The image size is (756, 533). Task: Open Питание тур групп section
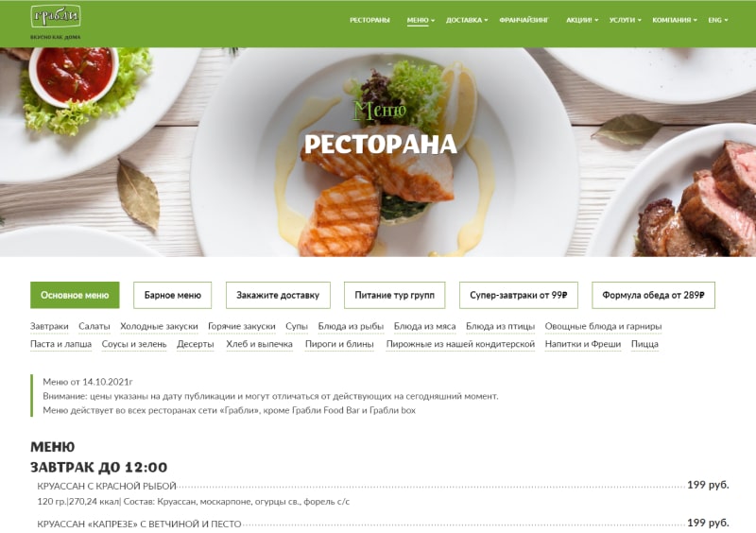coord(394,295)
